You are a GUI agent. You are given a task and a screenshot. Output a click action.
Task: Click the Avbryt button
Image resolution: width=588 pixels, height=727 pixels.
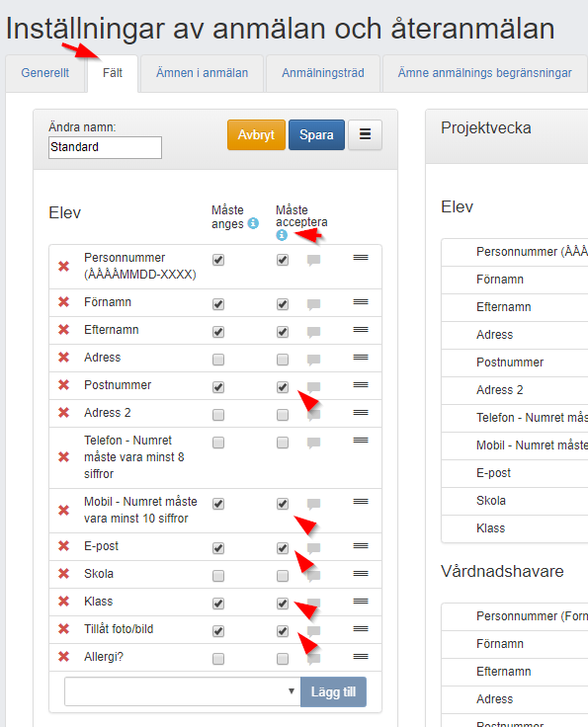[256, 135]
